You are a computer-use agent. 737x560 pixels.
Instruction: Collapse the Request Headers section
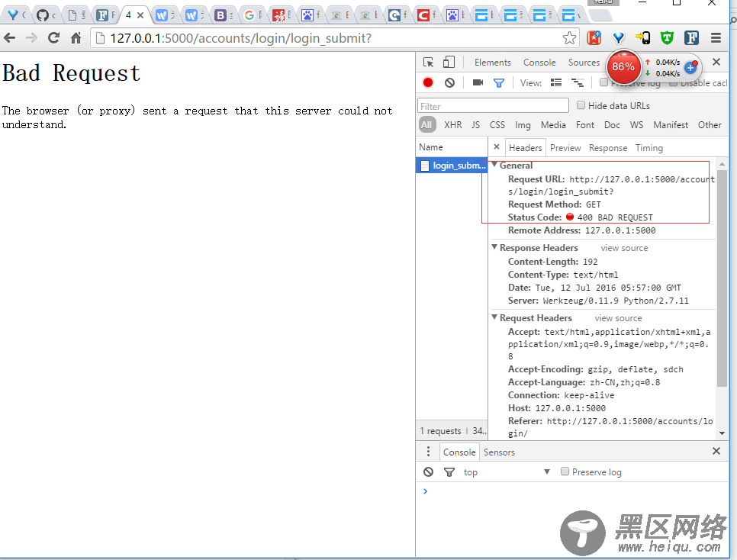(494, 317)
